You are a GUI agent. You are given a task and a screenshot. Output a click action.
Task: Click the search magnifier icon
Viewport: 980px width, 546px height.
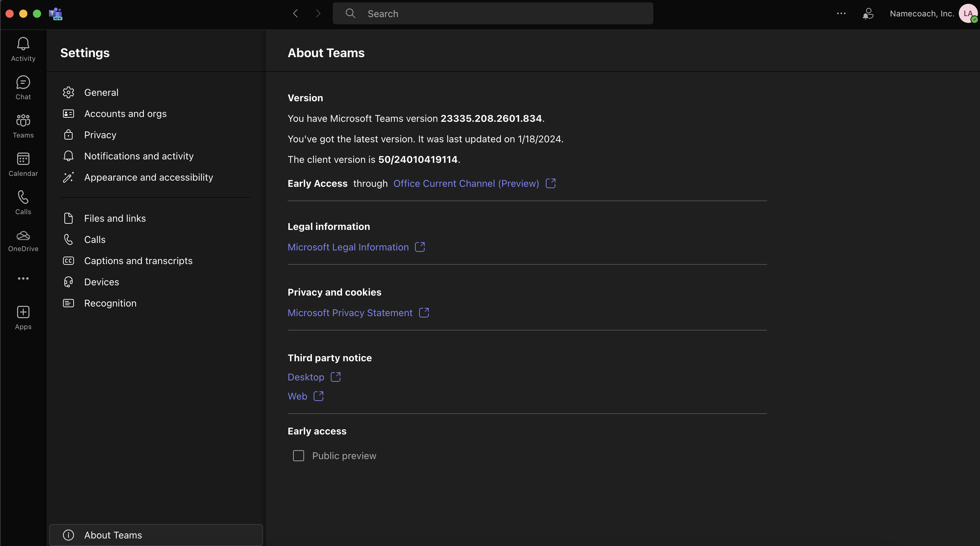click(350, 14)
